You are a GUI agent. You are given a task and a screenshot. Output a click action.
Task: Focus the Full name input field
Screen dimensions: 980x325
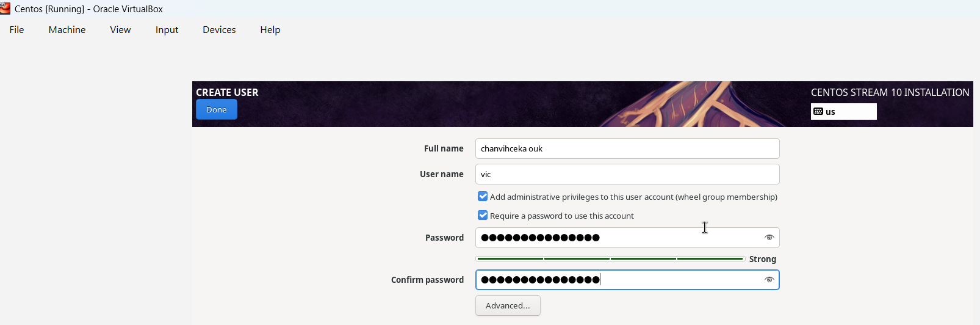[627, 148]
